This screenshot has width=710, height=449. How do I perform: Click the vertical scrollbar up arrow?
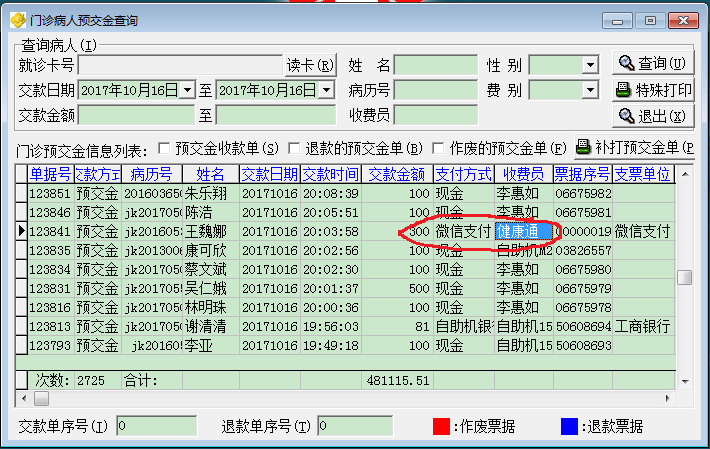pyautogui.click(x=685, y=174)
